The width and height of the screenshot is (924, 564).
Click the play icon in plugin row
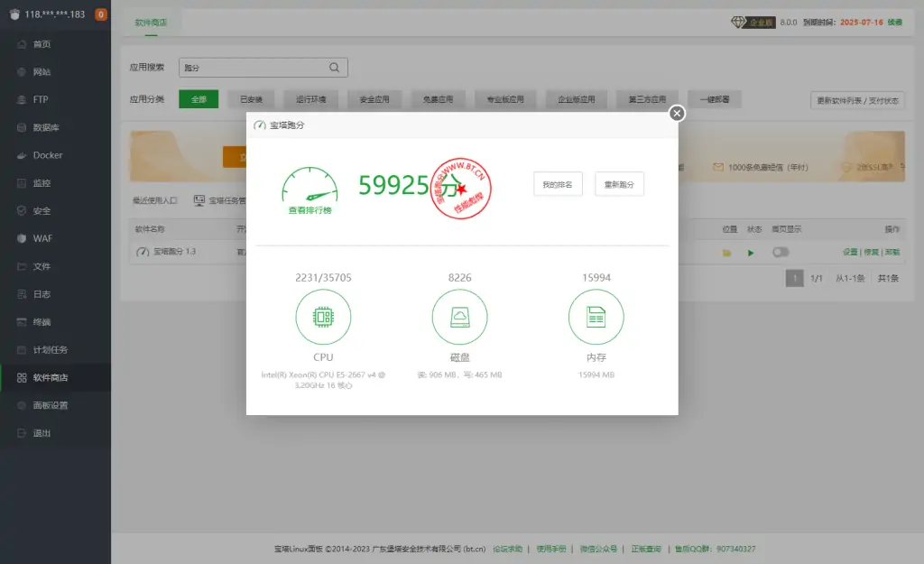(x=751, y=253)
